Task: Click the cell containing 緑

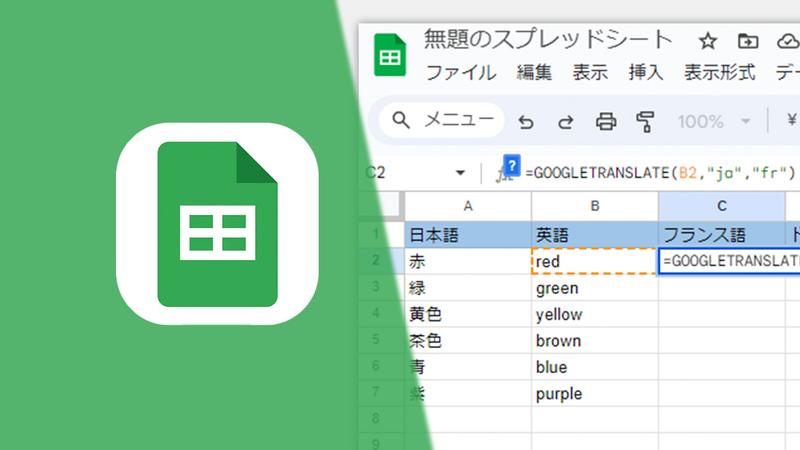Action: [468, 288]
